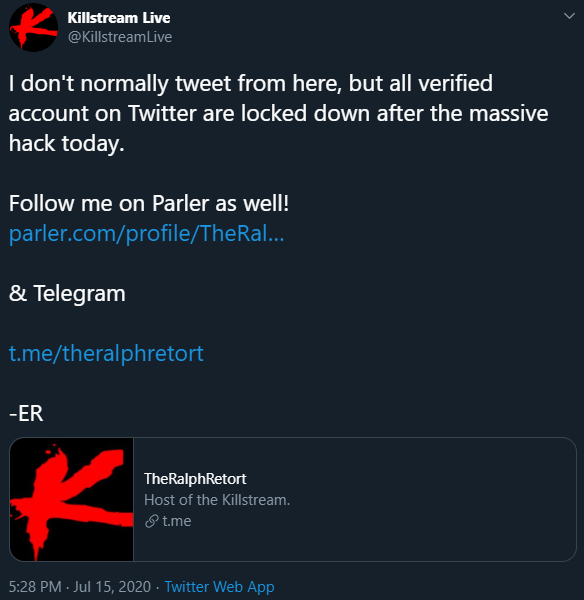The height and width of the screenshot is (600, 584).
Task: Click the t.me domain in card
Action: (176, 521)
